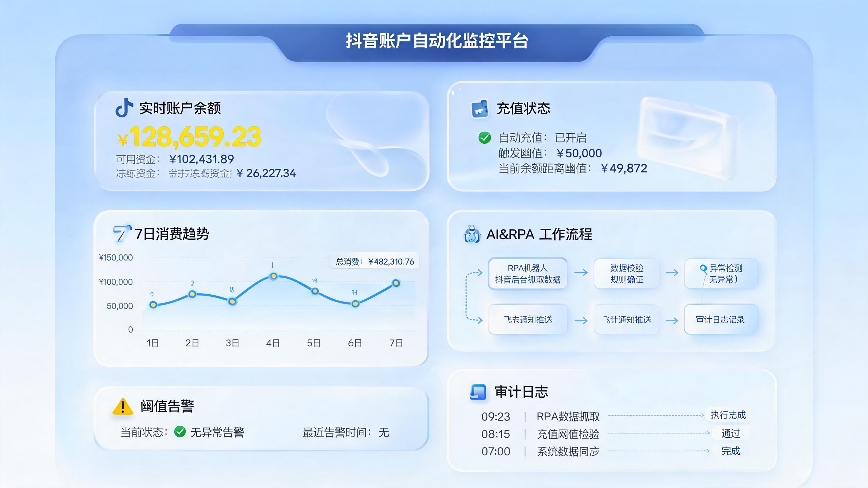Image resolution: width=868 pixels, height=488 pixels.
Task: Click the 通过 status badge
Action: [x=731, y=433]
